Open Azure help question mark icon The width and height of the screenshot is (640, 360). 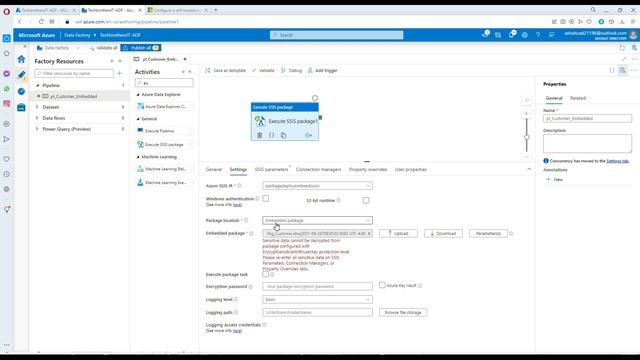click(x=538, y=35)
